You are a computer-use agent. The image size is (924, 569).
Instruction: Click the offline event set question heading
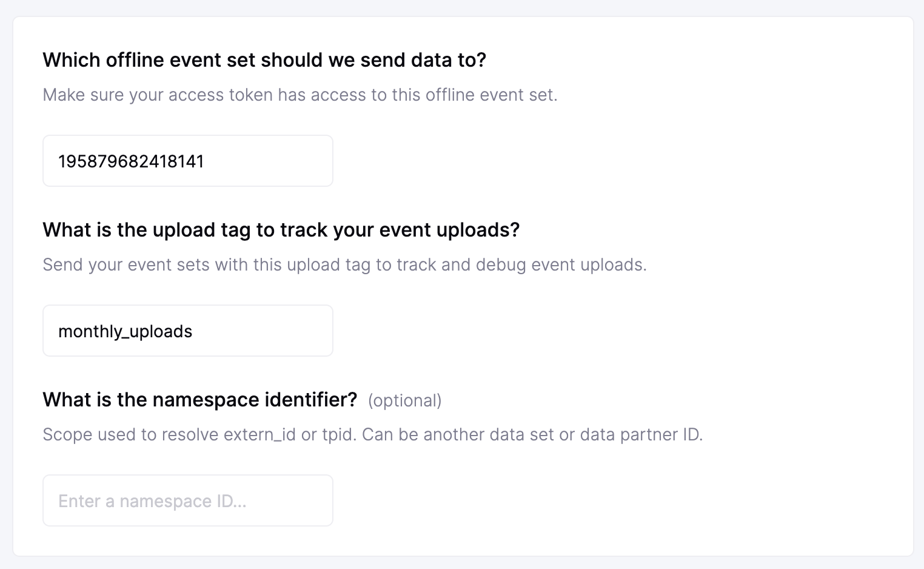pos(264,59)
